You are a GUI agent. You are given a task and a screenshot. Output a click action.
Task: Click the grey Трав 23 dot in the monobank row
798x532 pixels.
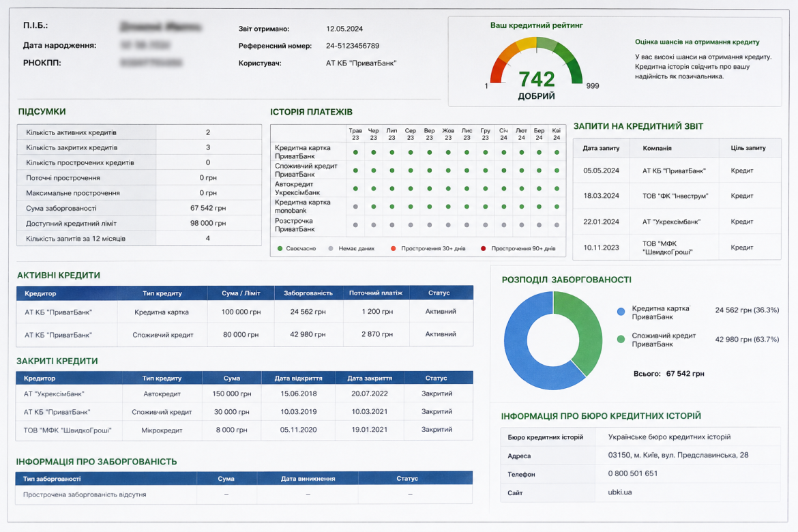coord(355,207)
